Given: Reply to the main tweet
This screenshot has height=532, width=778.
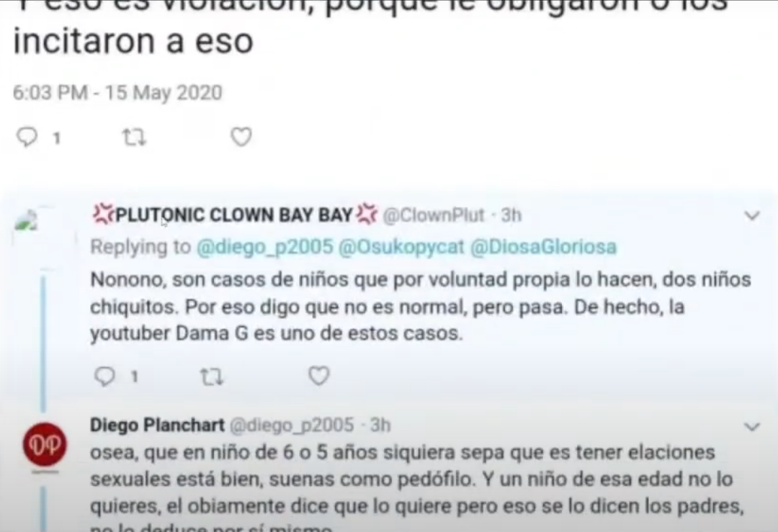Looking at the screenshot, I should (x=27, y=137).
